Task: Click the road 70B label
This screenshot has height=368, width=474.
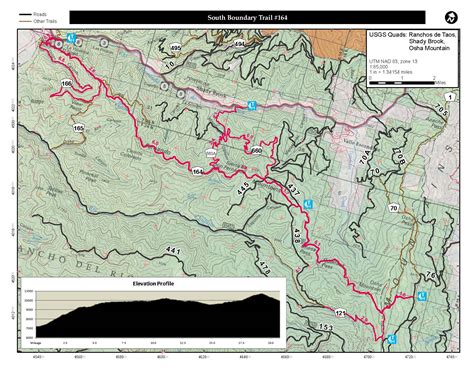Action: (399, 157)
